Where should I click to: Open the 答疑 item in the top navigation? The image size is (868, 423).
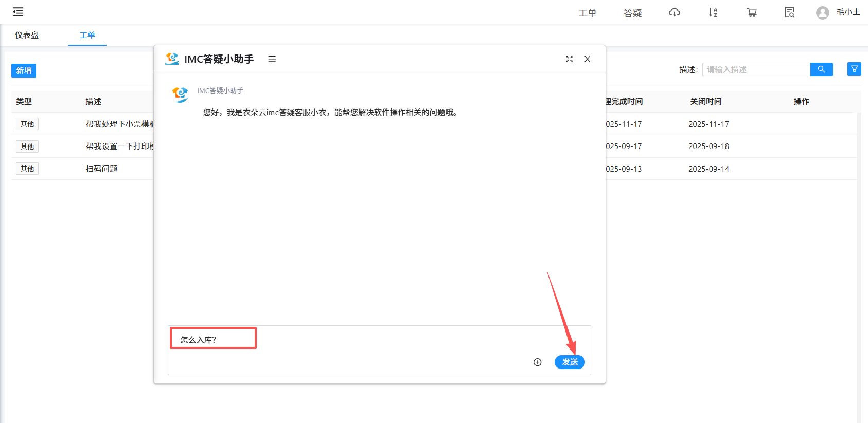[x=633, y=13]
